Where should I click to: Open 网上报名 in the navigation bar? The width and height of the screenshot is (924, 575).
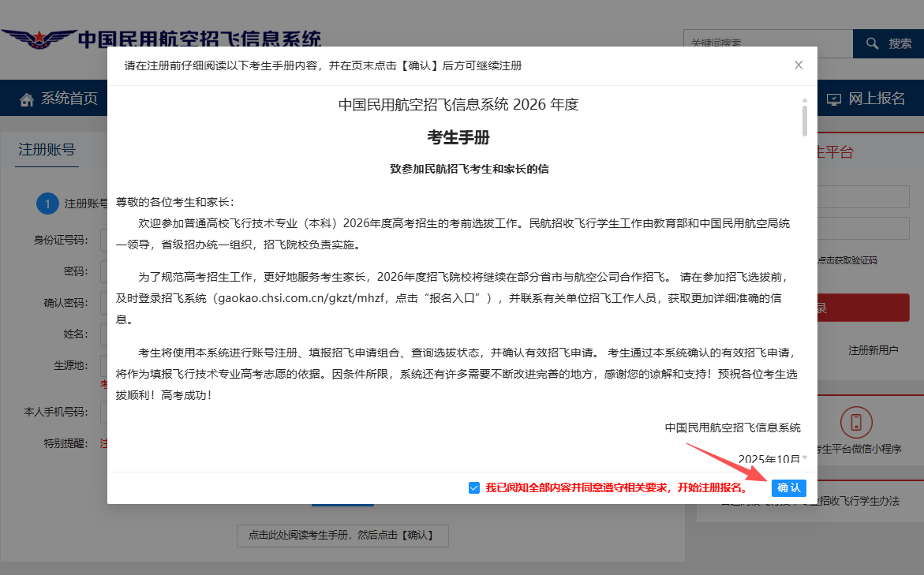(x=876, y=99)
